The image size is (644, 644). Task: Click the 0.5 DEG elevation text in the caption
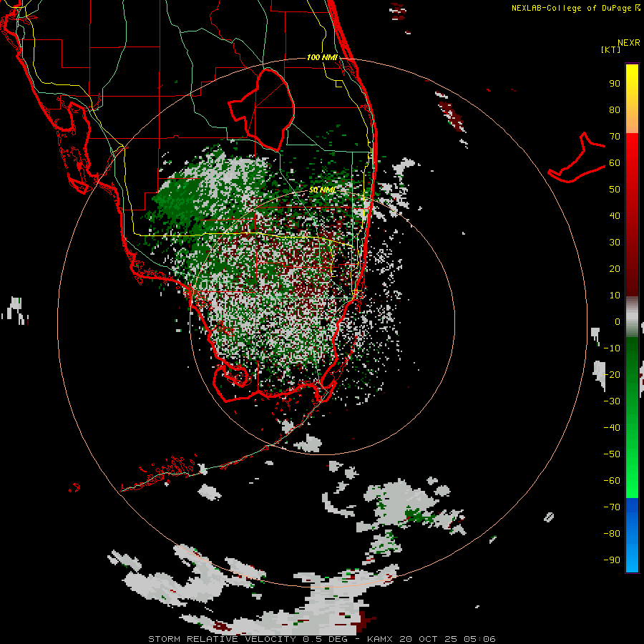click(x=326, y=639)
